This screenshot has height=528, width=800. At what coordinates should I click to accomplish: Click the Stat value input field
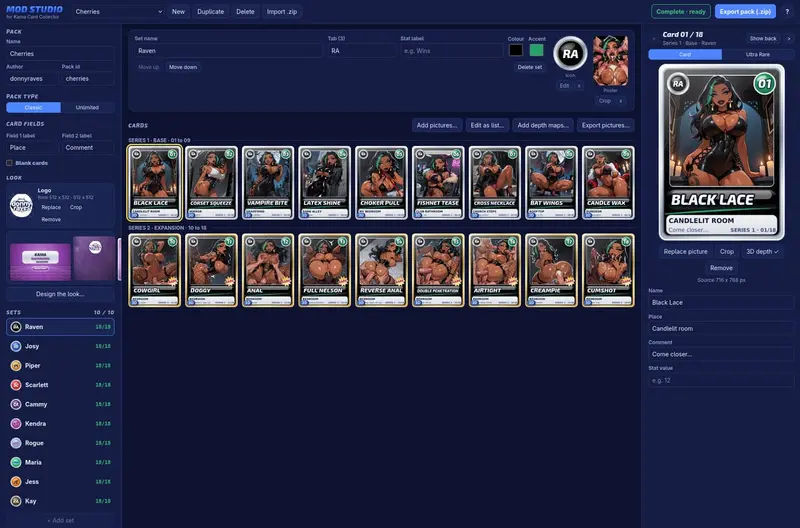click(721, 381)
